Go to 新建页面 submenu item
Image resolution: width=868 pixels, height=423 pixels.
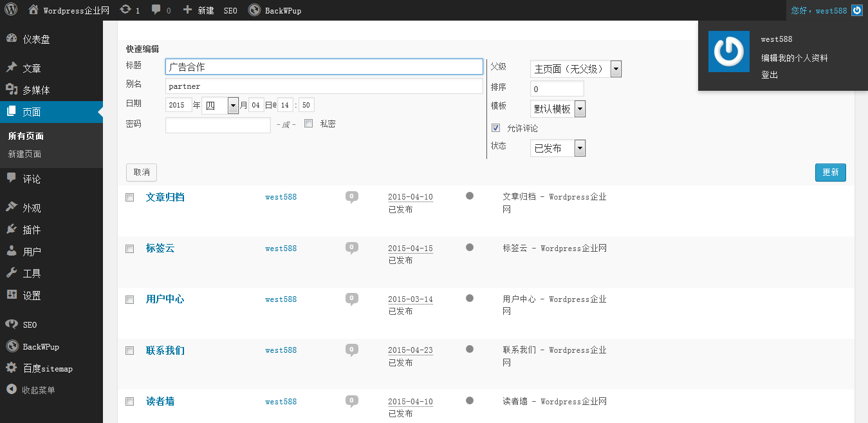(24, 155)
